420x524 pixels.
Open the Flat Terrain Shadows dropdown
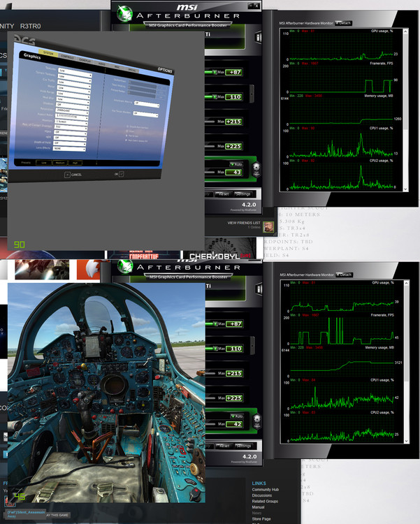pyautogui.click(x=145, y=115)
